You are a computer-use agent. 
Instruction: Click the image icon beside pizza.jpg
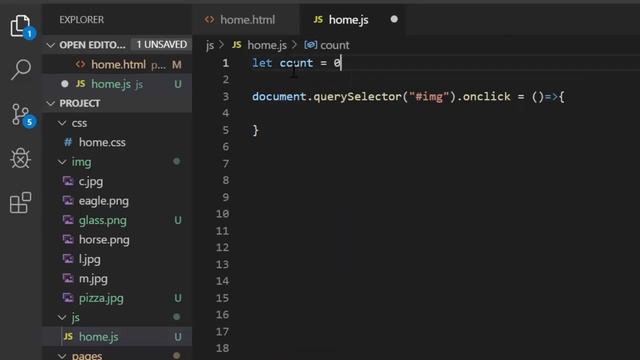68,298
